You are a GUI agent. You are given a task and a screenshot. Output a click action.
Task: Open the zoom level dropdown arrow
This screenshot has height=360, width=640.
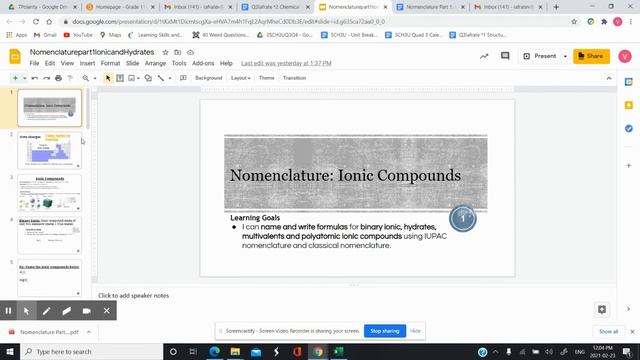click(95, 78)
